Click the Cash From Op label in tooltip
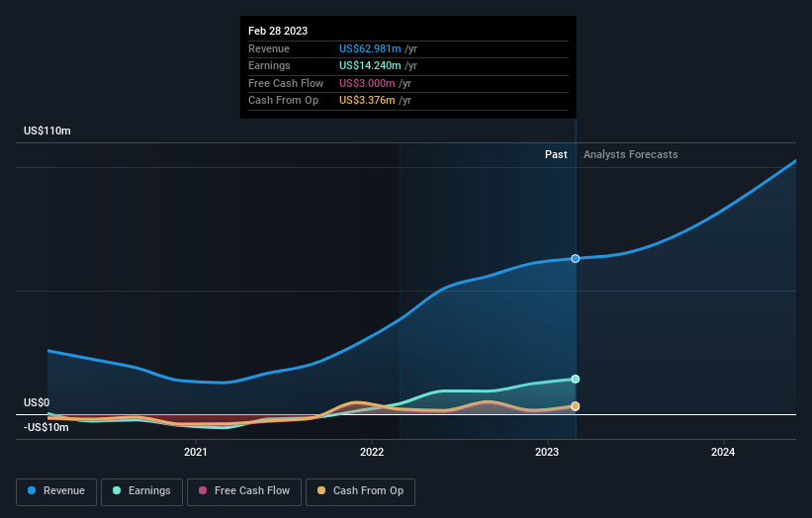The image size is (812, 518). (x=283, y=101)
